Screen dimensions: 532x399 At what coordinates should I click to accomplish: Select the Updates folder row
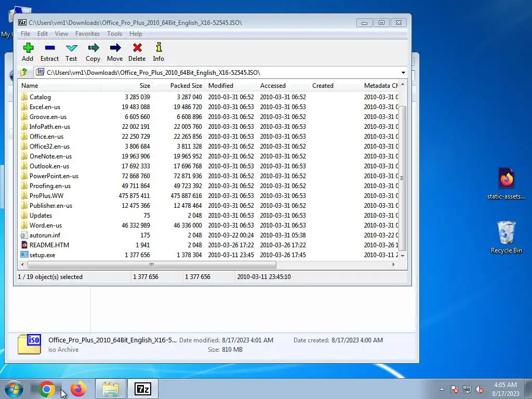click(x=208, y=216)
